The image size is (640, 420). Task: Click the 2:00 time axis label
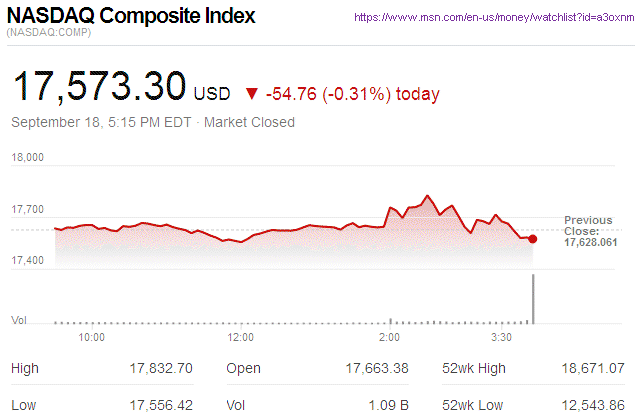(x=389, y=338)
